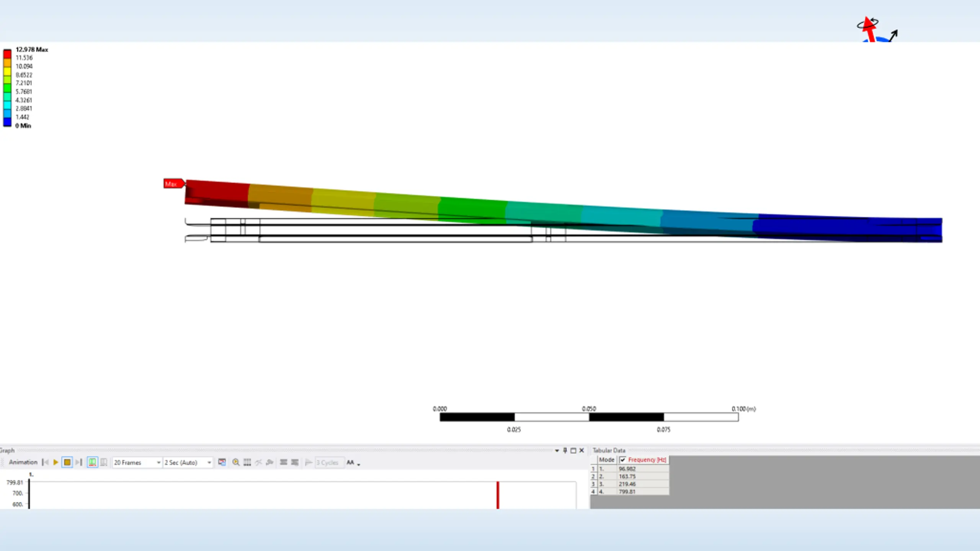Uncheck the Frequency [Hz] checkbox
Screen dimensions: 980x551
tap(623, 460)
